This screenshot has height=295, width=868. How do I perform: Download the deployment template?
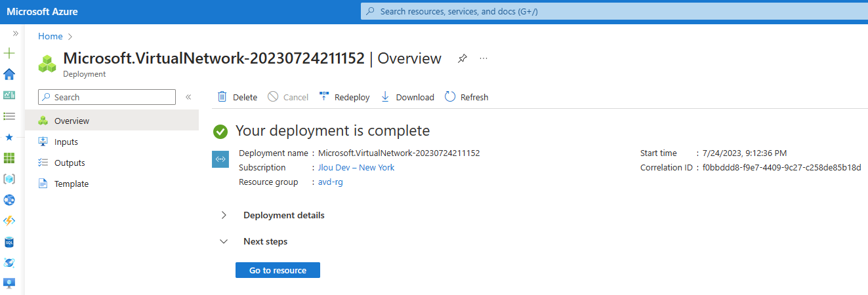click(x=407, y=97)
